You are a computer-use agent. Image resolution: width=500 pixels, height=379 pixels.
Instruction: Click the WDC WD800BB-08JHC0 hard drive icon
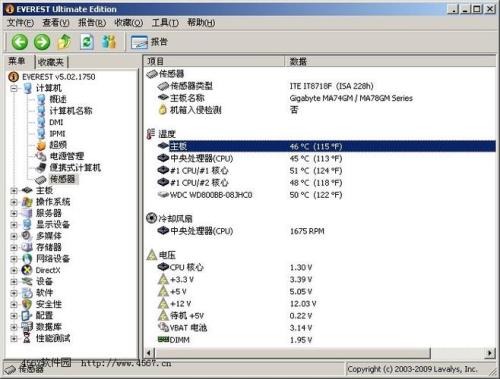(163, 195)
